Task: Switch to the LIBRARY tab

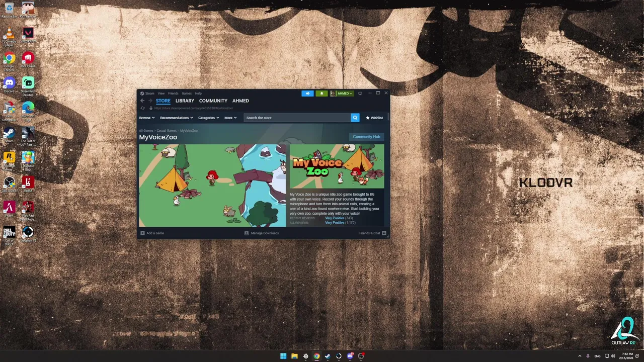Action: coord(185,101)
